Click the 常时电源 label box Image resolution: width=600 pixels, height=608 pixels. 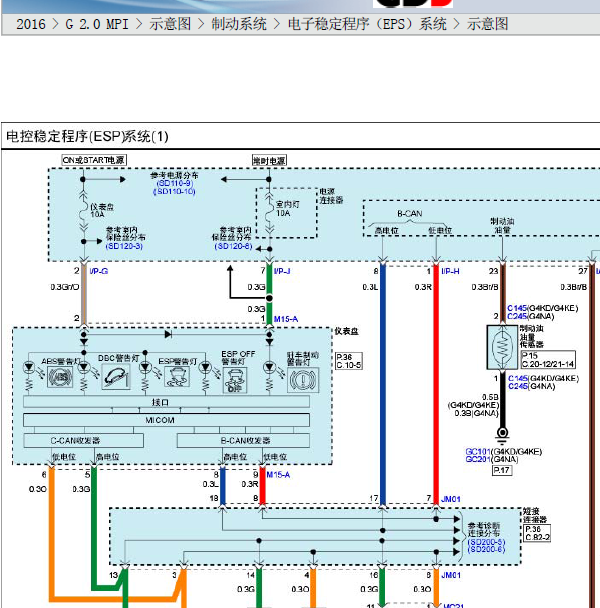pyautogui.click(x=269, y=161)
